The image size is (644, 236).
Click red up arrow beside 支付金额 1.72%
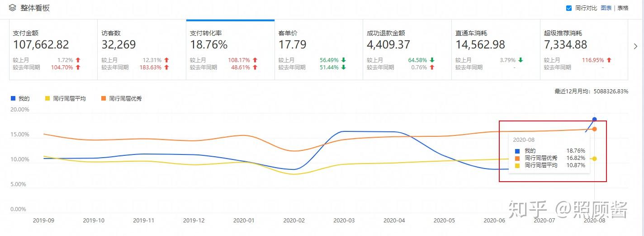78,60
